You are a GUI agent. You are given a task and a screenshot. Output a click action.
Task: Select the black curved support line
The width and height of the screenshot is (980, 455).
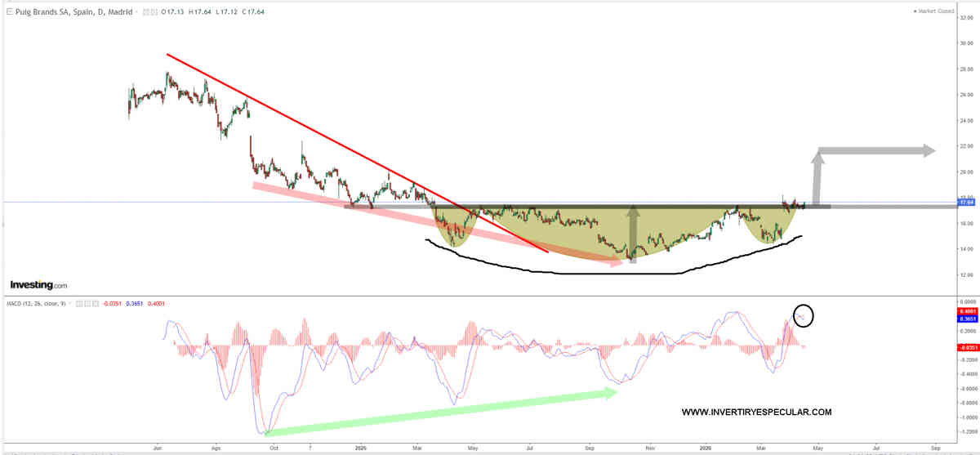(612, 273)
